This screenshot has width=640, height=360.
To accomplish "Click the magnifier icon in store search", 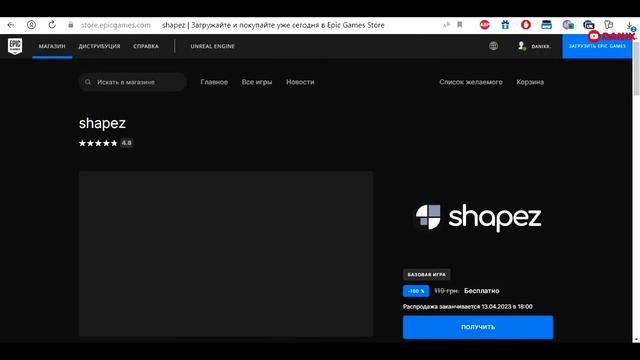I will coord(88,82).
